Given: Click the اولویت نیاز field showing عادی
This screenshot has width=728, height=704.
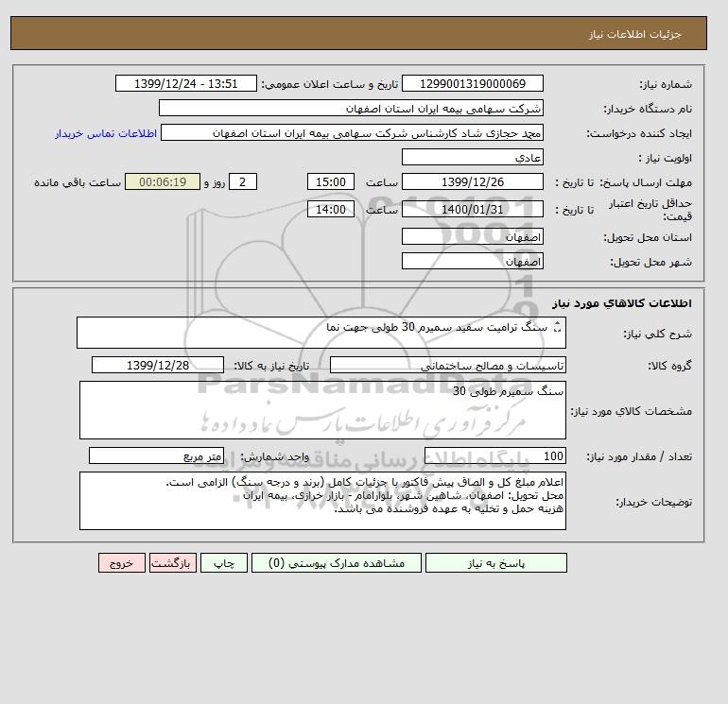Looking at the screenshot, I should tap(472, 157).
